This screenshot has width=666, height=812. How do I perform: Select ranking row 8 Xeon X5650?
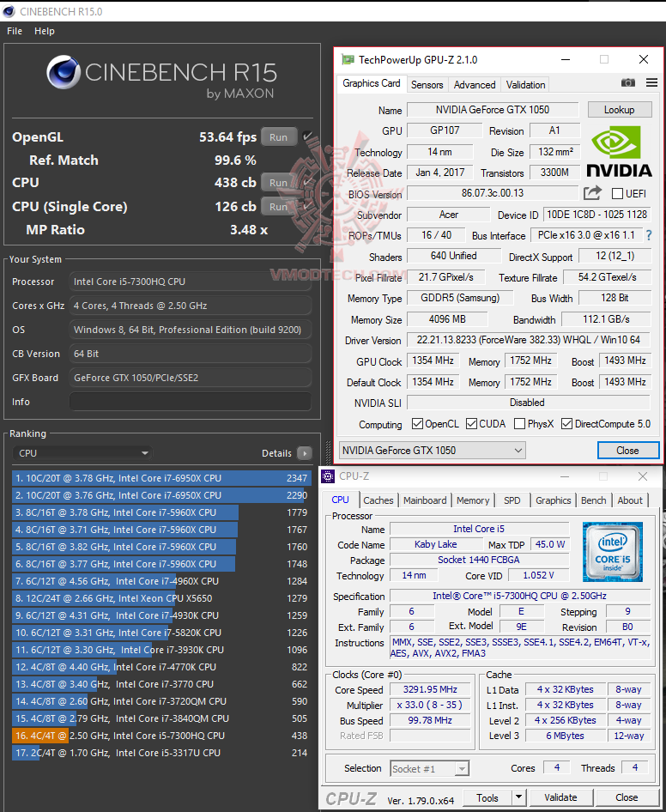pyautogui.click(x=161, y=598)
